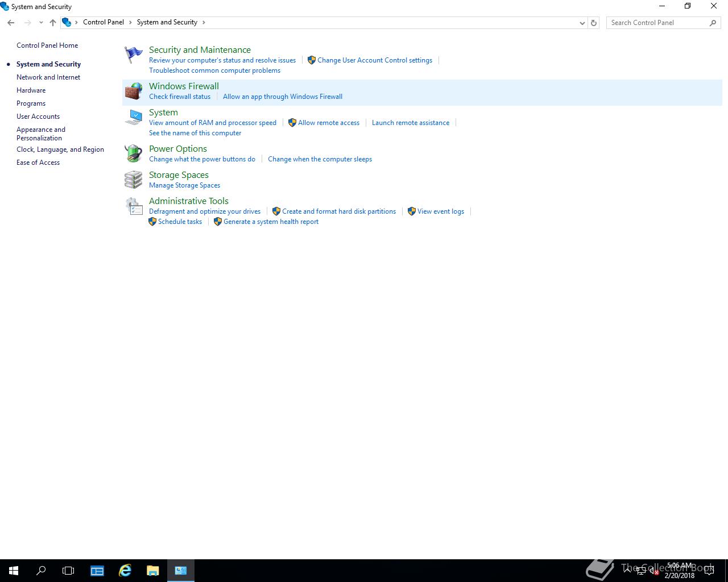See the name of this computer

[x=195, y=133]
